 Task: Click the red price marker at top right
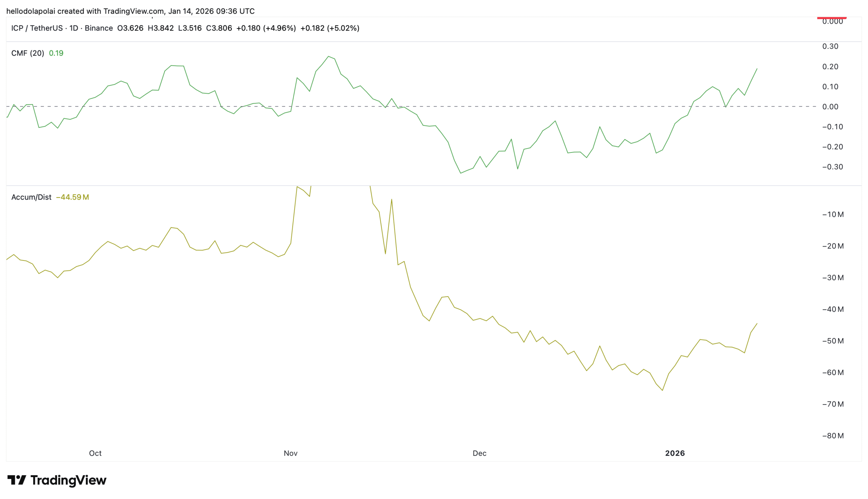[831, 18]
